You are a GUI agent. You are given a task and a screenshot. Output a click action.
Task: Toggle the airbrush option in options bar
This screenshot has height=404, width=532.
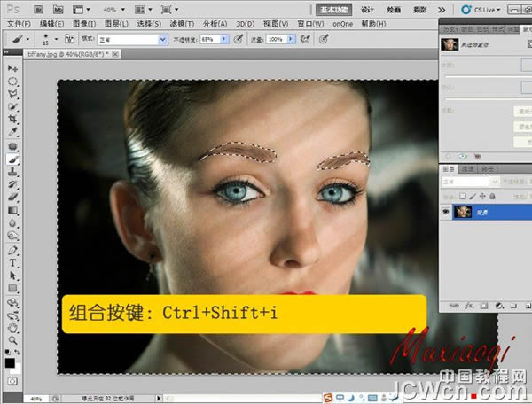point(305,40)
